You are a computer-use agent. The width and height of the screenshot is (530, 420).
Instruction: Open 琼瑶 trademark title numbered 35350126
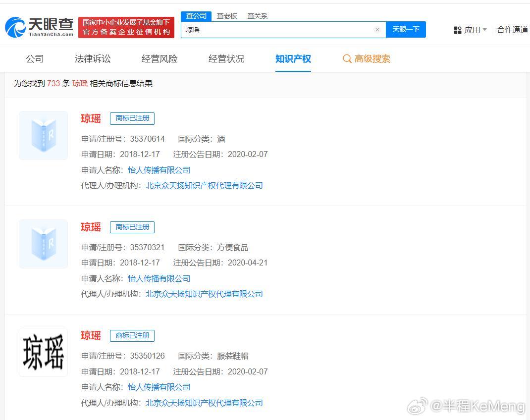point(91,335)
